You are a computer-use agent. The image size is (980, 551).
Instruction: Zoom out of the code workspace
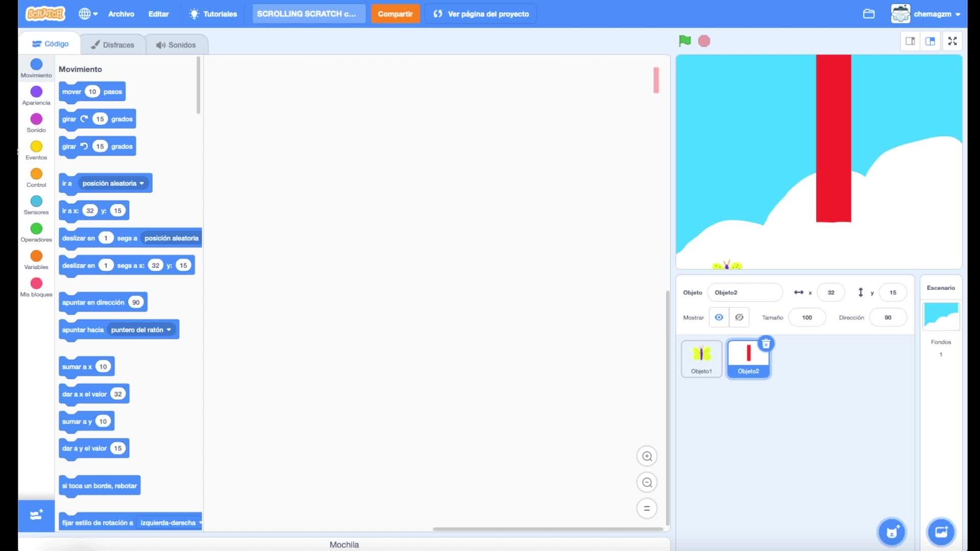click(x=647, y=482)
